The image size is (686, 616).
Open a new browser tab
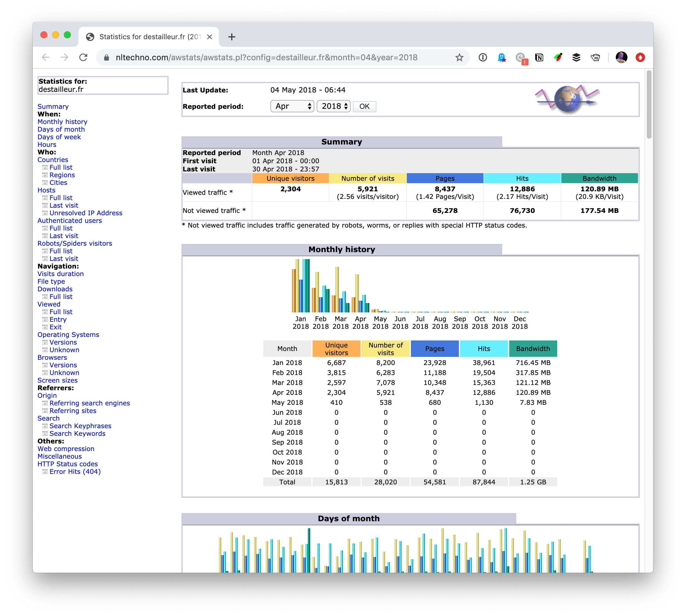point(231,37)
